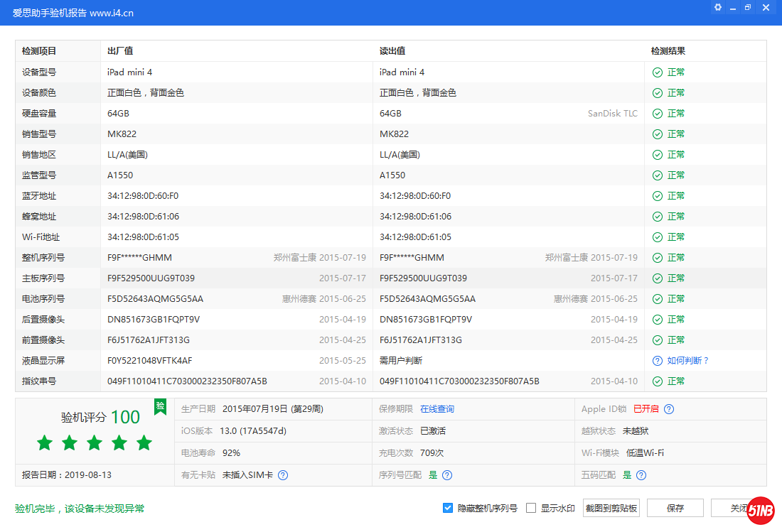782x532 pixels.
Task: Click 截图到剪贴板 button
Action: tap(611, 508)
